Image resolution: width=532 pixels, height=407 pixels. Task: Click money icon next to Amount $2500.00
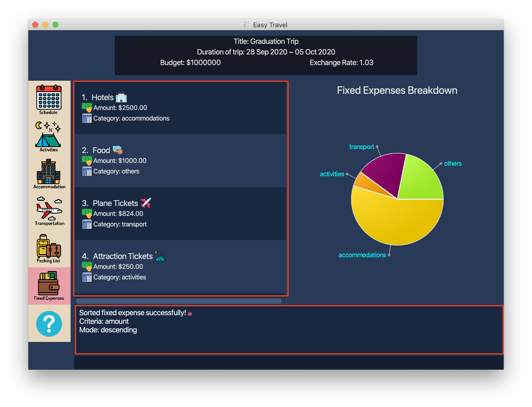point(87,108)
